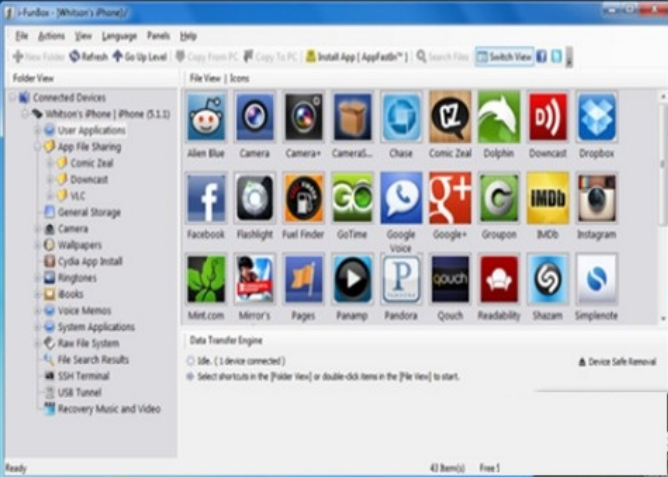Click Search Files in the toolbar

click(x=443, y=56)
